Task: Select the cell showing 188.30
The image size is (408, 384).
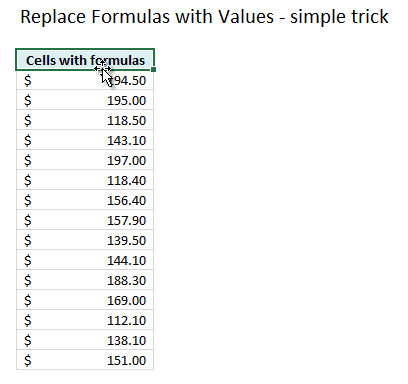Action: point(85,280)
